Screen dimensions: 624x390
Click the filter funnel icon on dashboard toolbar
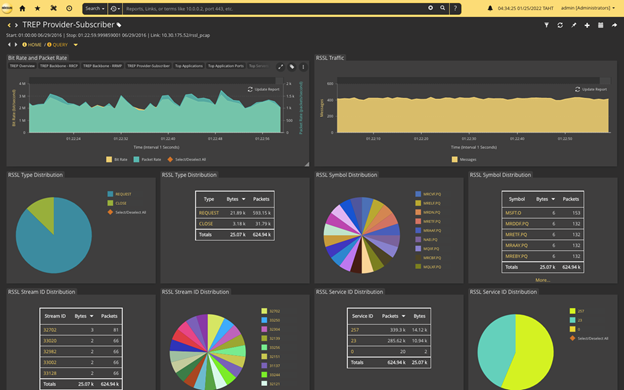tap(546, 25)
